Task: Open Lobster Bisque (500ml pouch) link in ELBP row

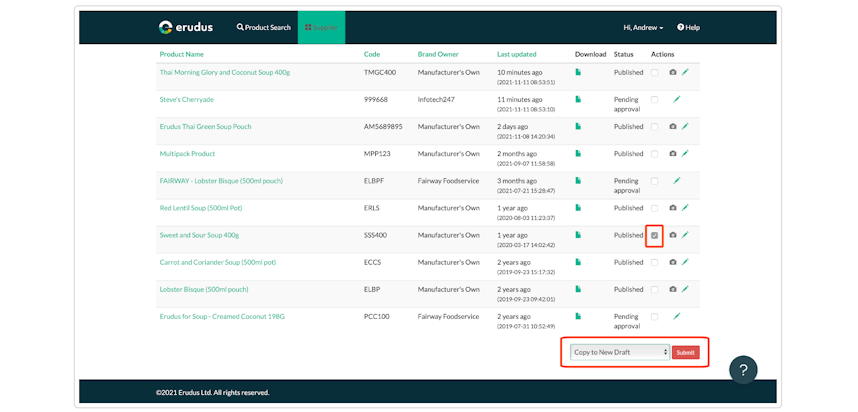Action: (204, 289)
